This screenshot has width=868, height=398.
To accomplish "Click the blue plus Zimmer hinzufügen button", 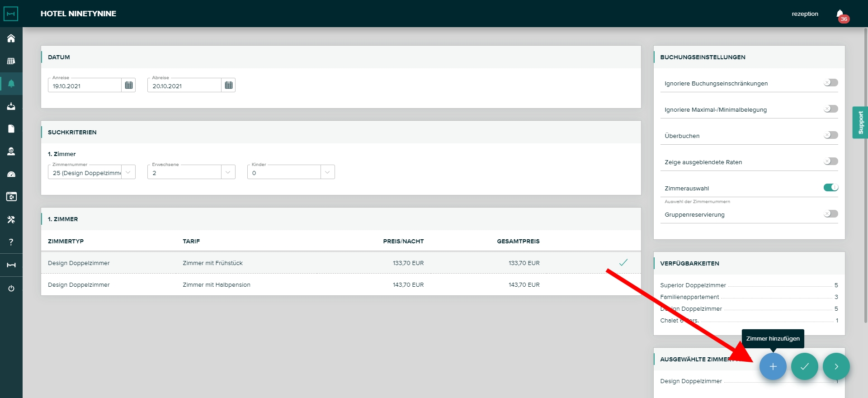I will (x=773, y=366).
